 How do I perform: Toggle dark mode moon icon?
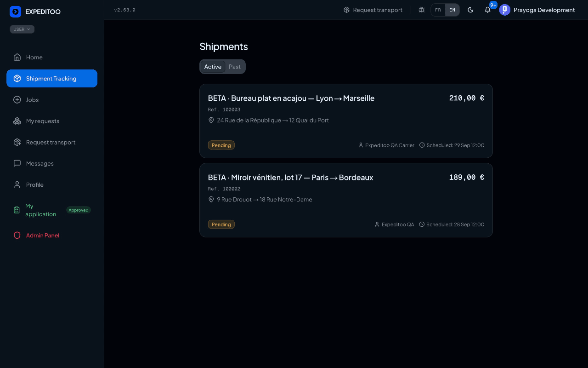click(x=470, y=10)
